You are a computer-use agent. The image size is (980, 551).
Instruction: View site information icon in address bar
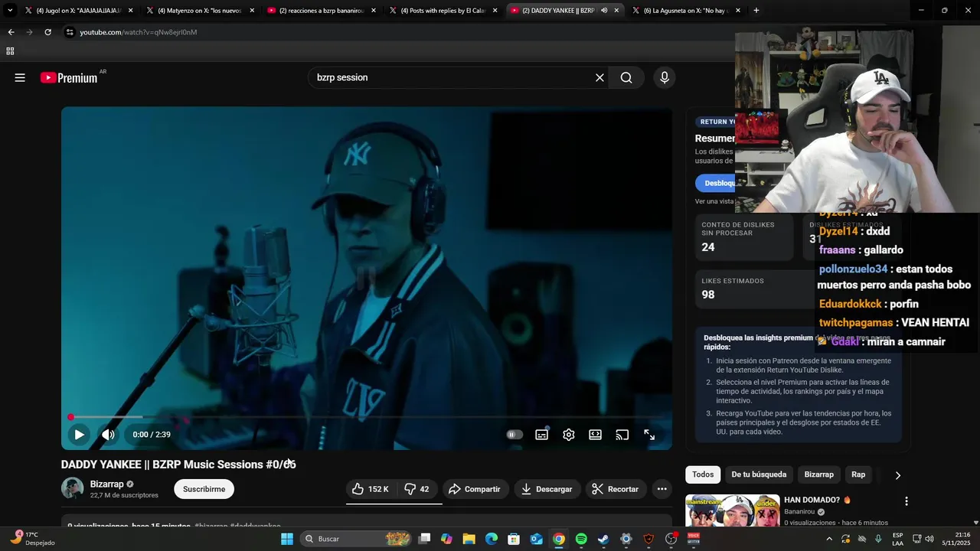70,32
